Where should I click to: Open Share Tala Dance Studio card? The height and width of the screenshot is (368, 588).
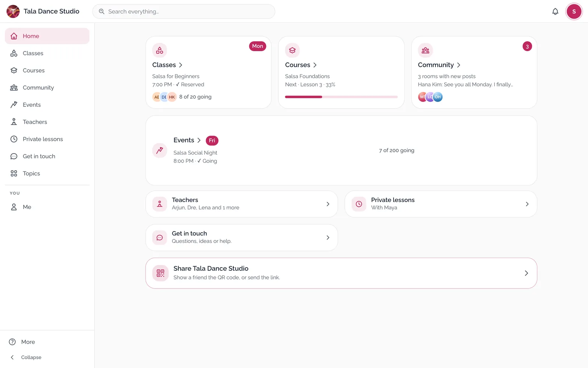[x=341, y=273]
